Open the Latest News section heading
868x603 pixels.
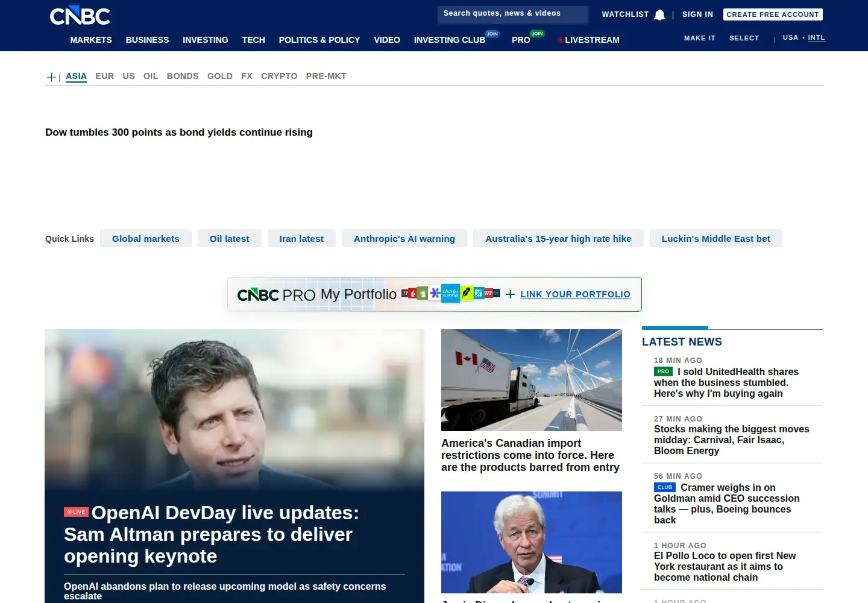coord(682,342)
